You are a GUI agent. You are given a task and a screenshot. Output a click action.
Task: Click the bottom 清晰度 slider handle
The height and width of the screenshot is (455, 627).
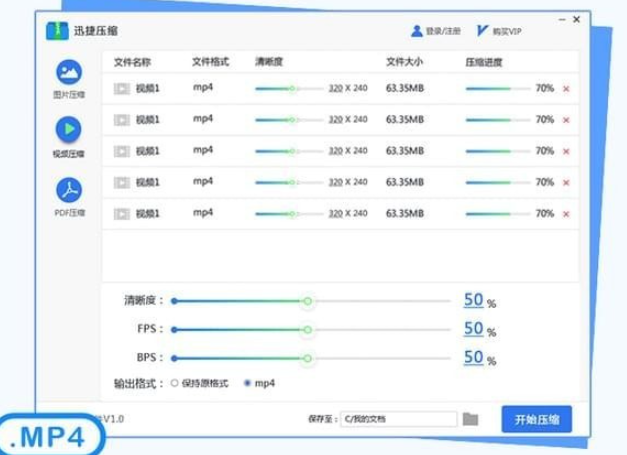click(x=307, y=301)
